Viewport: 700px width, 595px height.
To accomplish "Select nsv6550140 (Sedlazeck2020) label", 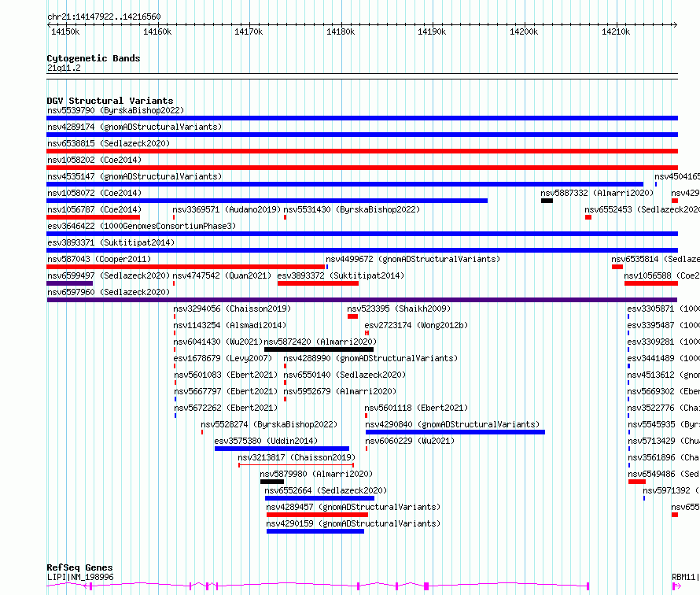I will pos(344,375).
